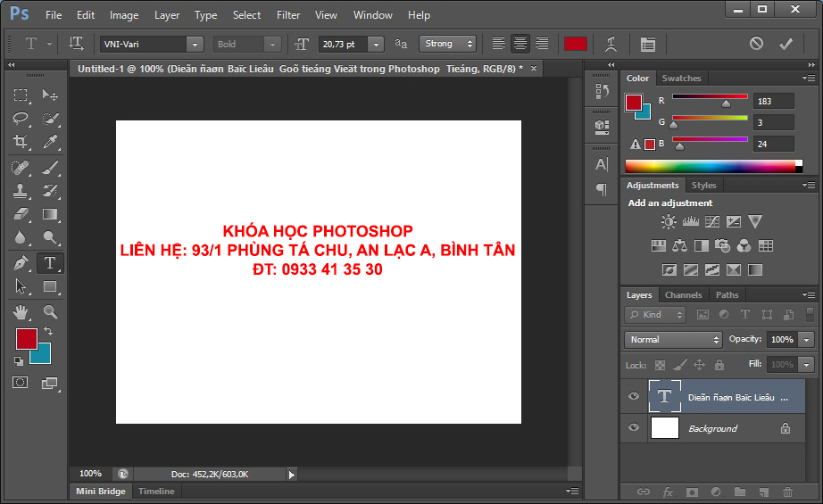Select the Horizontal Type tool
The image size is (823, 504).
tap(50, 263)
